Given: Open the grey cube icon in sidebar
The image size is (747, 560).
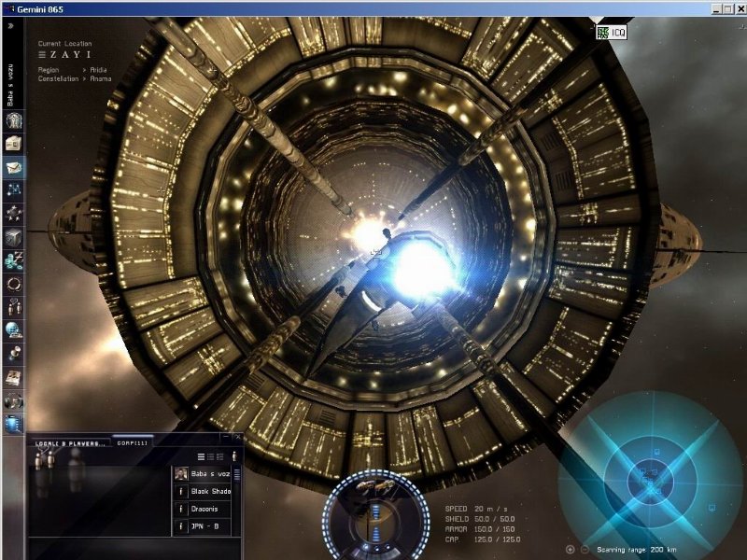Looking at the screenshot, I should click(x=14, y=237).
